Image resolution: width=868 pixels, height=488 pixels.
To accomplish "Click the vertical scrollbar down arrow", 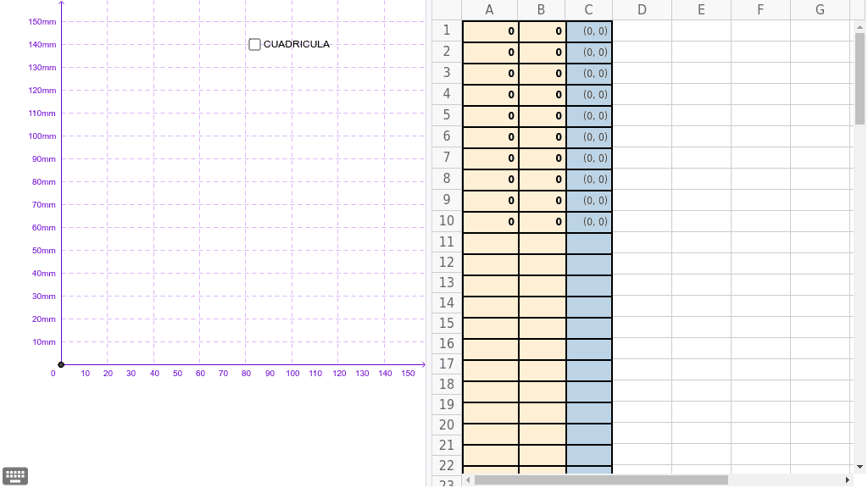I will point(860,468).
